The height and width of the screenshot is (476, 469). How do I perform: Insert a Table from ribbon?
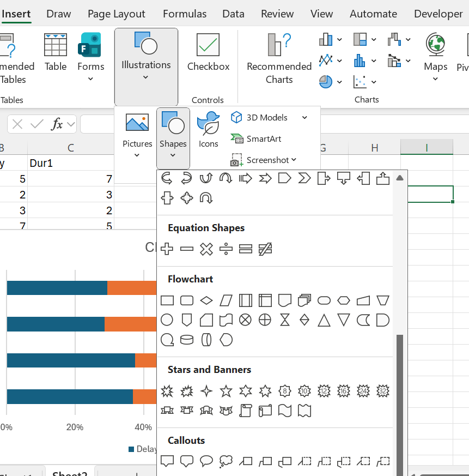pos(56,52)
